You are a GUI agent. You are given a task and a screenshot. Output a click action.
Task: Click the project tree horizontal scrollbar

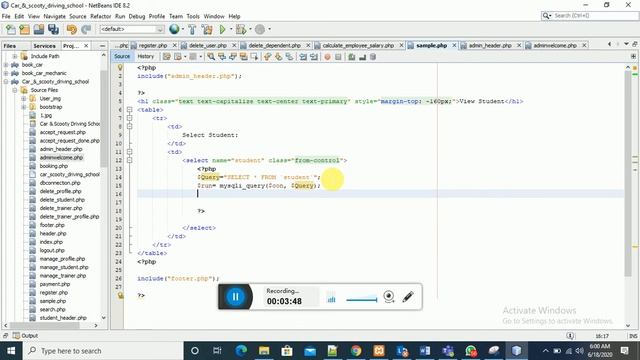click(x=46, y=325)
